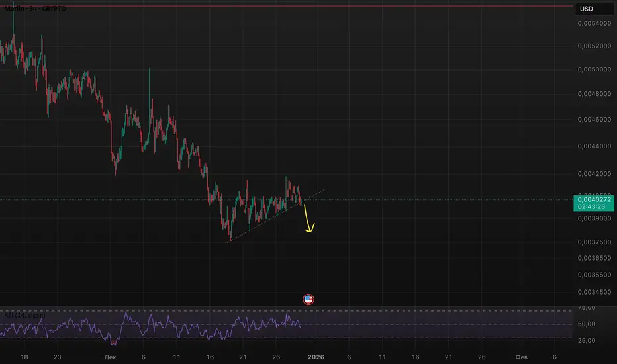Click the 0,0039000 price axis label
Screen dimensions: 617x364
tap(594, 218)
